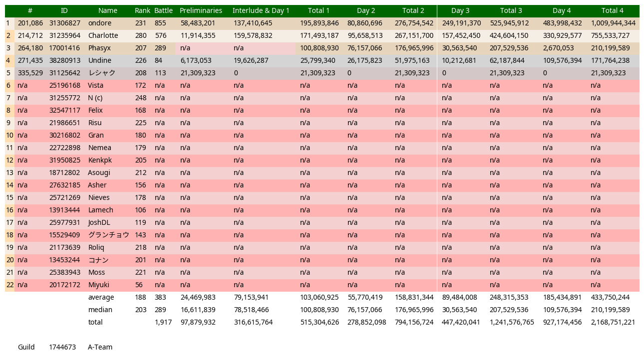644x359 pixels.
Task: Click the grand total 2,168,751,221
Action: coord(613,322)
